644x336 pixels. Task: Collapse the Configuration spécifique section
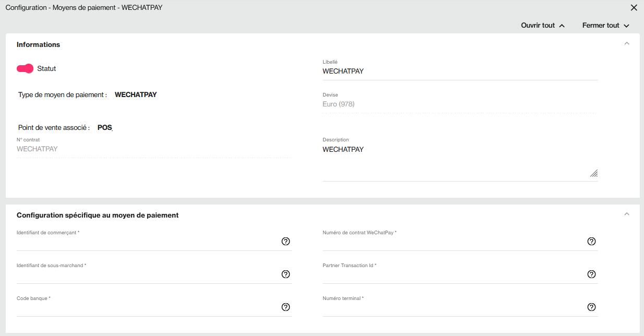[627, 214]
